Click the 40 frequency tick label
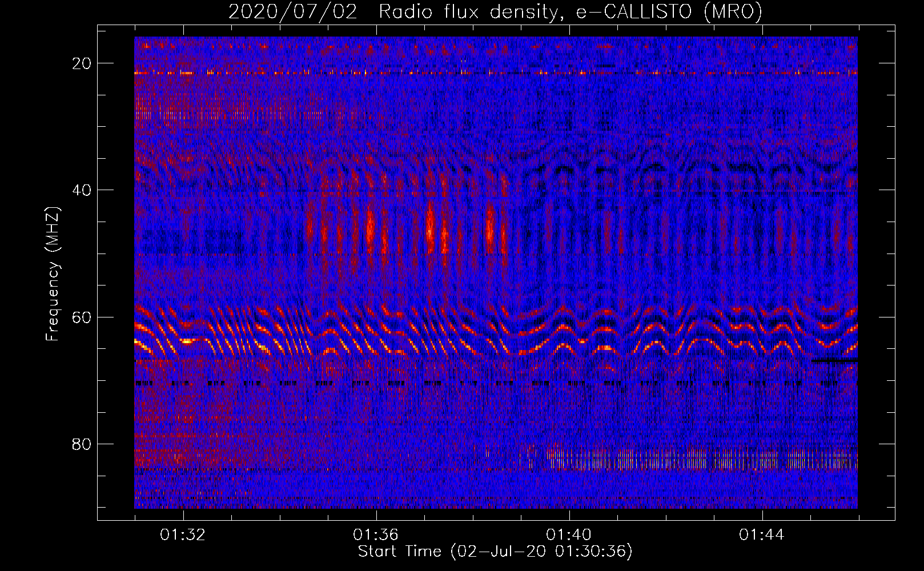 pyautogui.click(x=82, y=190)
